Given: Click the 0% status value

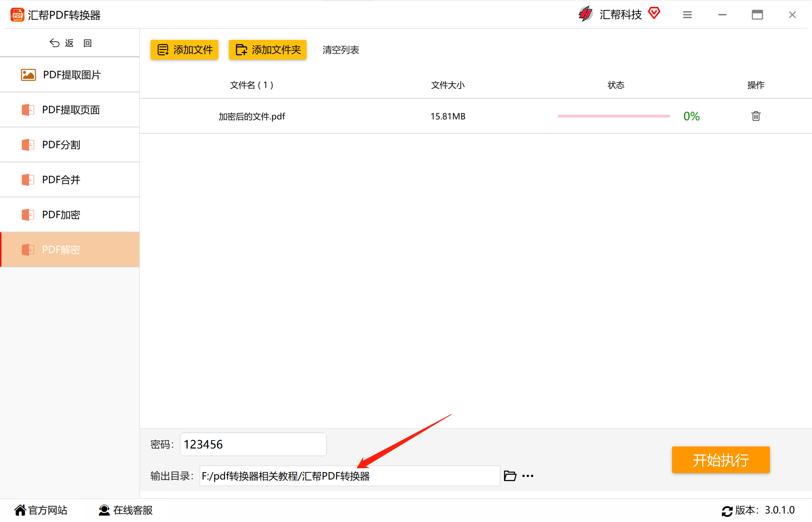Looking at the screenshot, I should pos(692,116).
